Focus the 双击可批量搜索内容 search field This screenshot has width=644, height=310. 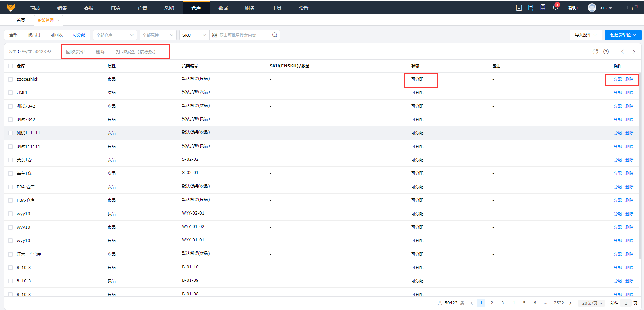click(245, 35)
